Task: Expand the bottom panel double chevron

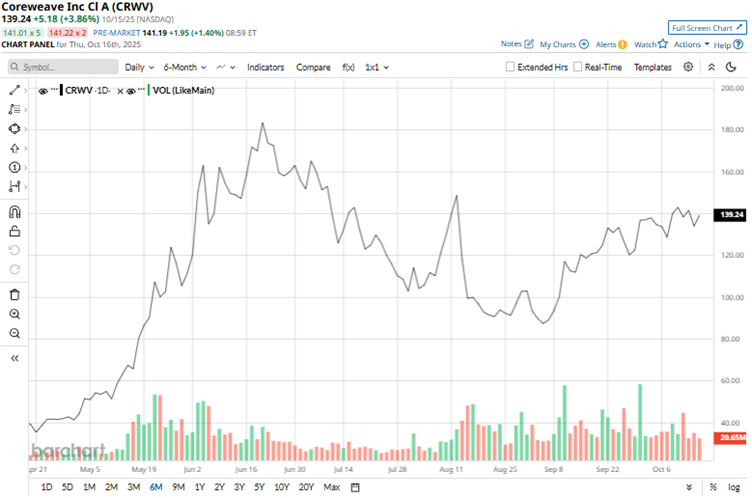Action: click(689, 487)
